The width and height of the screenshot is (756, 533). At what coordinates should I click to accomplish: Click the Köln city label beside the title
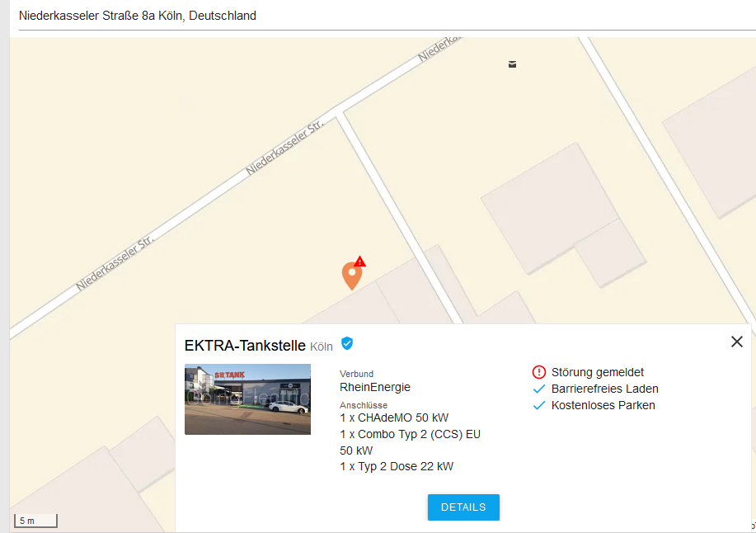[x=321, y=347]
